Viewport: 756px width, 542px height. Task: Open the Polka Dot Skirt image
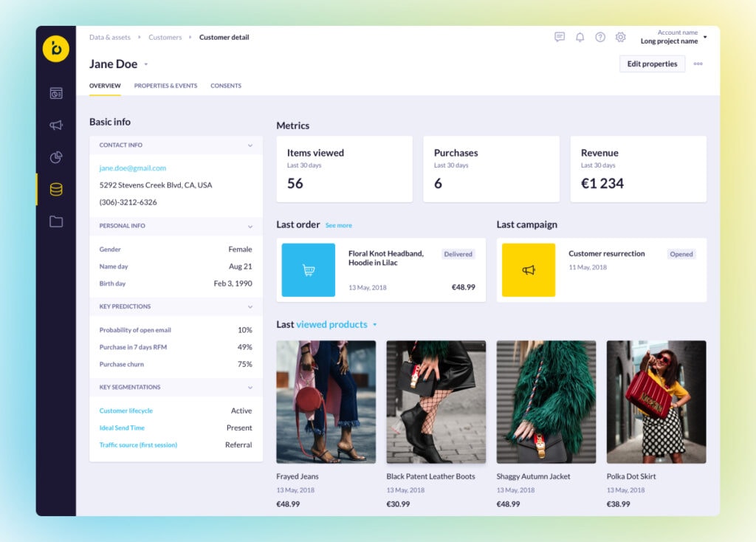[656, 402]
